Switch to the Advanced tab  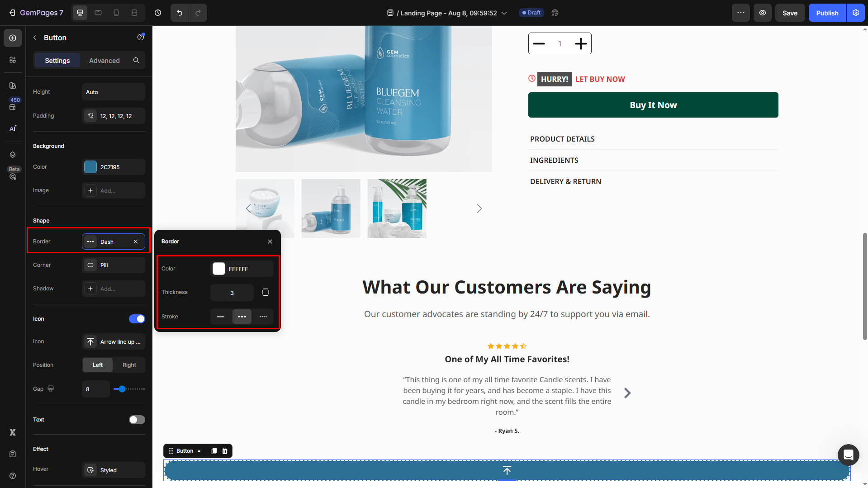104,61
